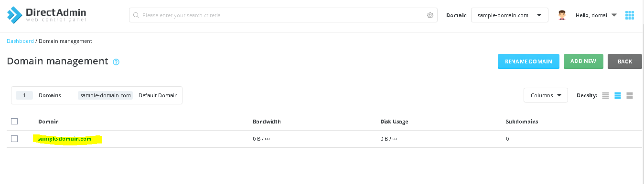Image resolution: width=644 pixels, height=184 pixels.
Task: Tick the sample-domain.com row checkbox
Action: pos(14,139)
